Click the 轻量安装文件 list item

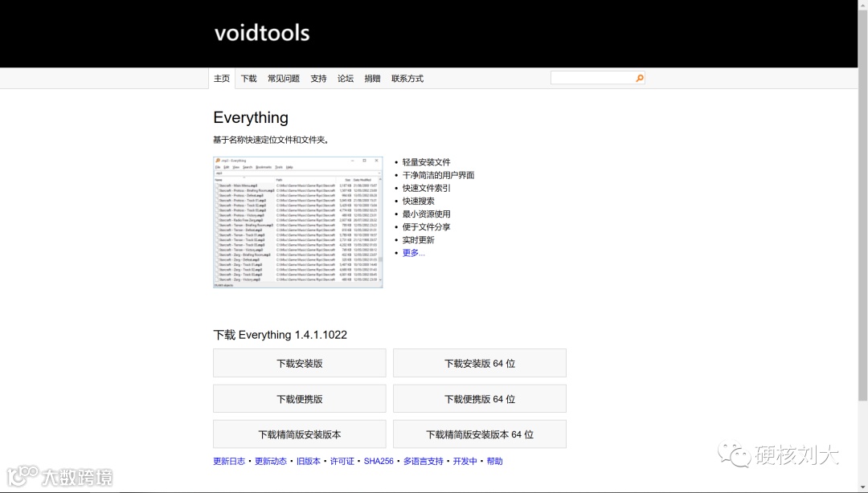(x=426, y=162)
